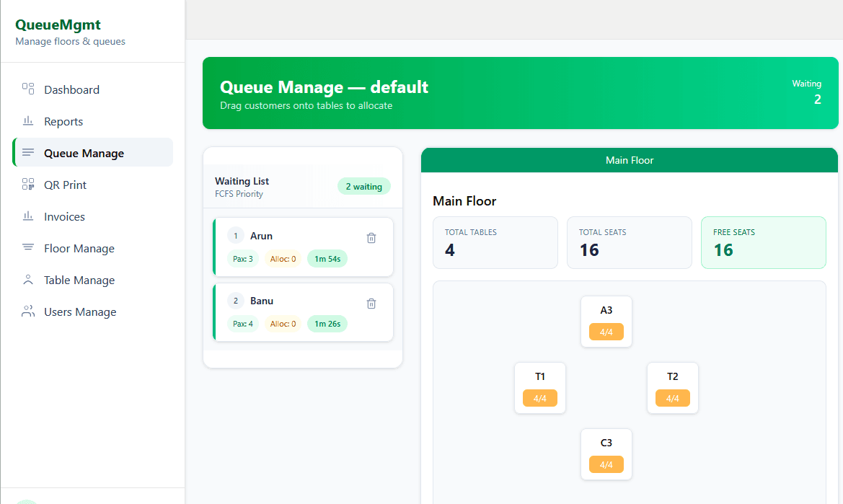Open the Dashboard menu item
Viewport: 843px width, 504px height.
(92, 89)
